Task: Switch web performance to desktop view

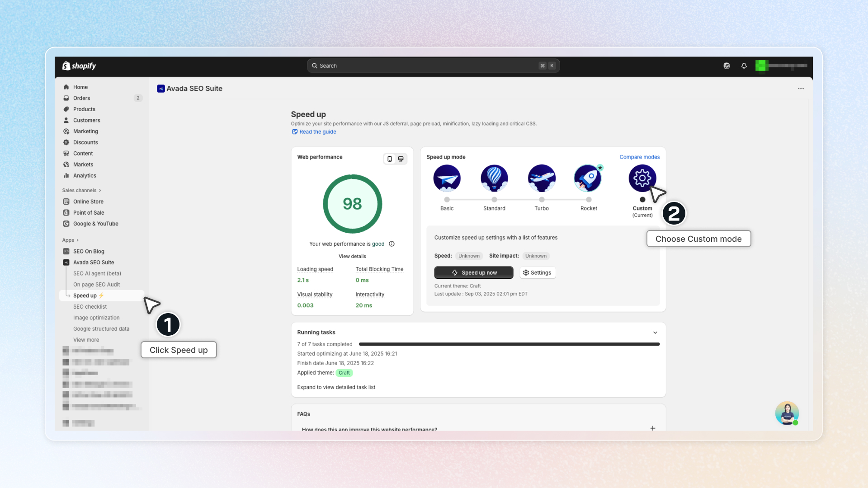Action: coord(401,159)
